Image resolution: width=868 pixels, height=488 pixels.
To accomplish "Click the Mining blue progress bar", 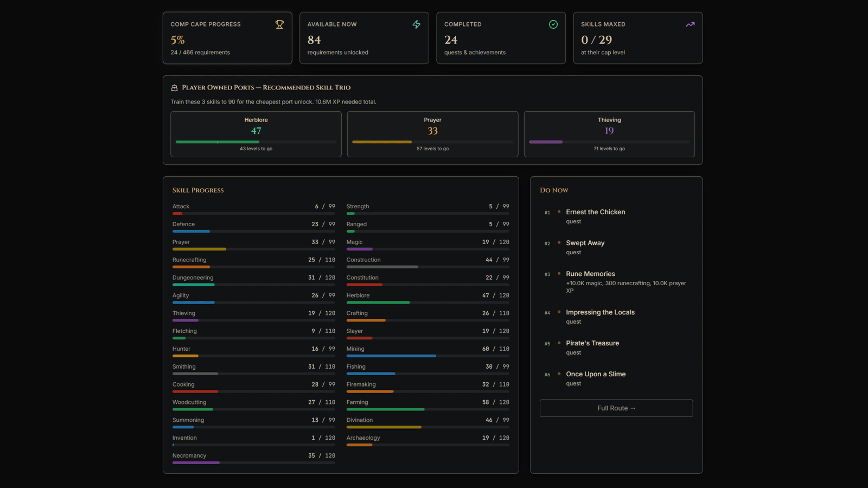I will coord(391,356).
